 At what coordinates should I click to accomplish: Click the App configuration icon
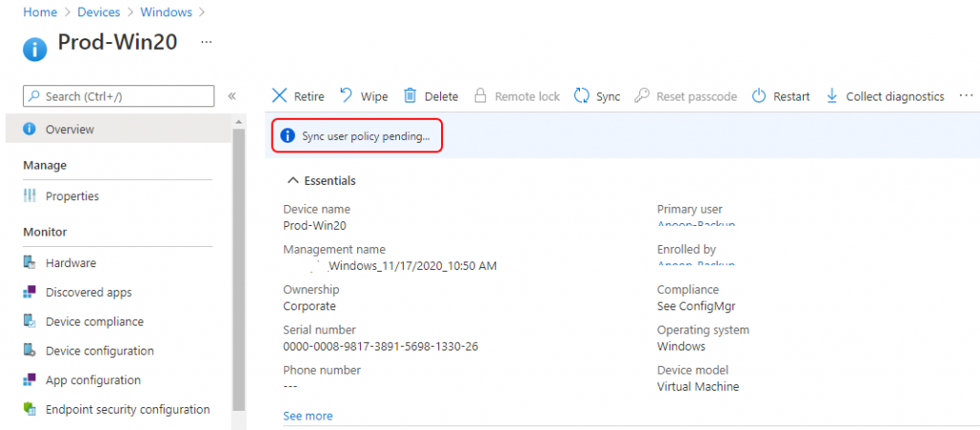(30, 380)
